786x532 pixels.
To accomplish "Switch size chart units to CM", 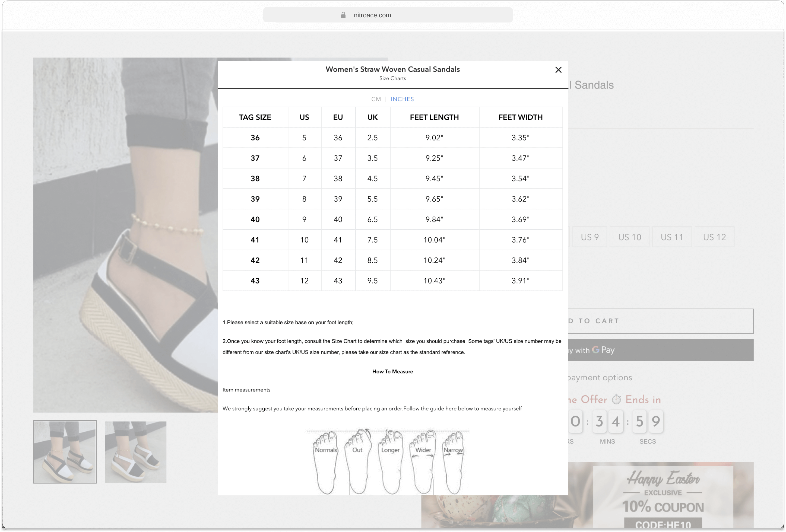I will (376, 99).
